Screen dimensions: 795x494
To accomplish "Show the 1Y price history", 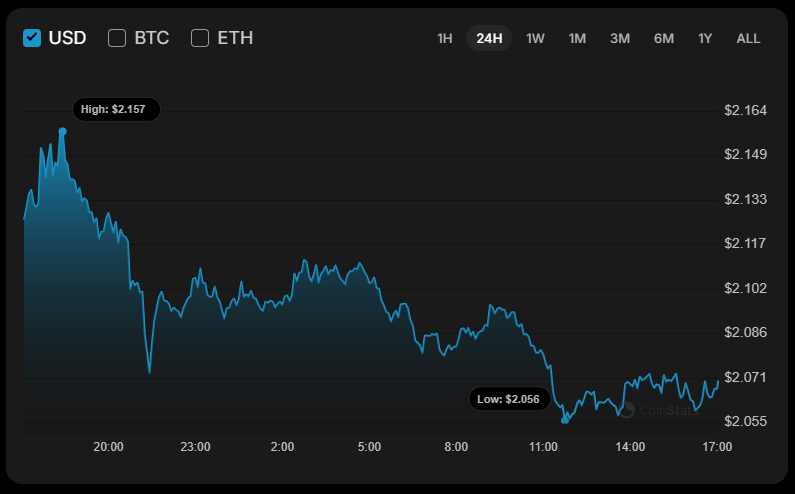I will pyautogui.click(x=705, y=39).
